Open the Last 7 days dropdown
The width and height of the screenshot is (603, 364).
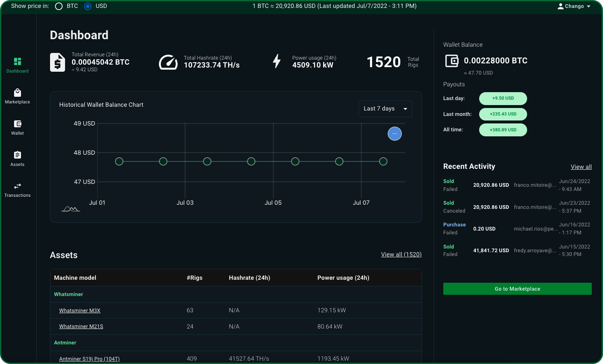pyautogui.click(x=385, y=108)
